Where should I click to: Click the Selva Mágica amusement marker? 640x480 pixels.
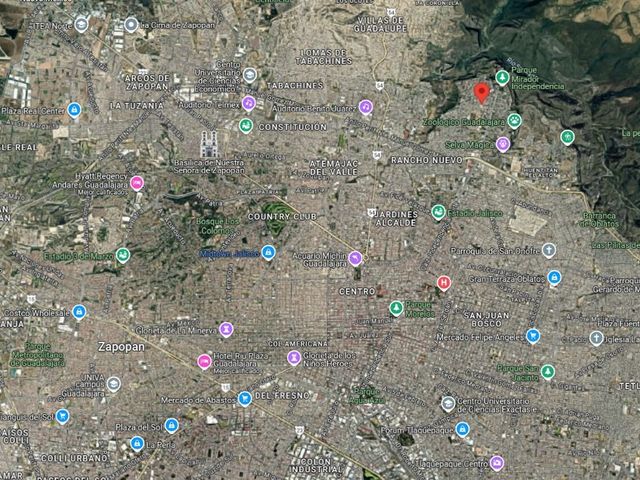click(503, 144)
